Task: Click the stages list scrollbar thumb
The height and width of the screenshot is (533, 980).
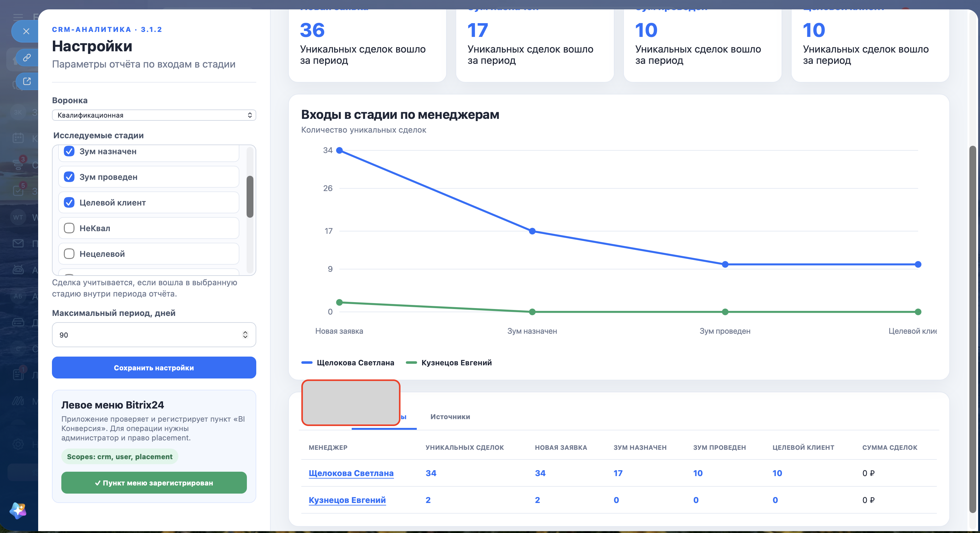Action: click(250, 196)
